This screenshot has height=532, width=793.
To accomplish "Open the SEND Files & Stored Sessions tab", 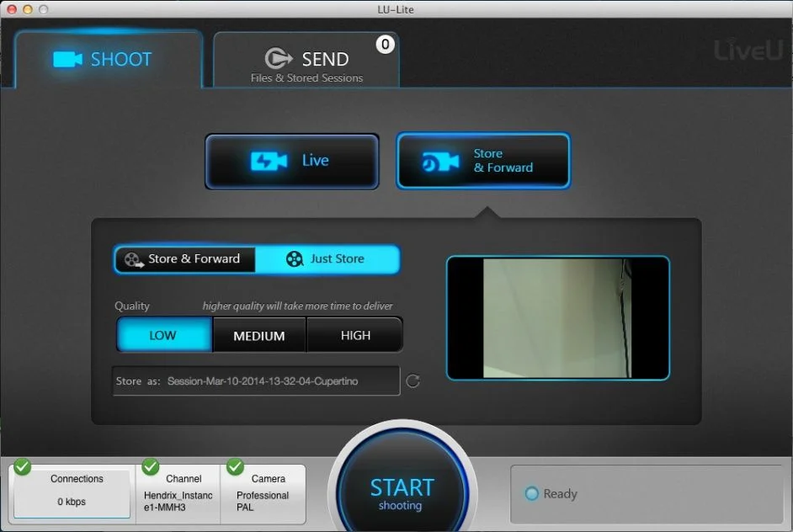I will 306,61.
